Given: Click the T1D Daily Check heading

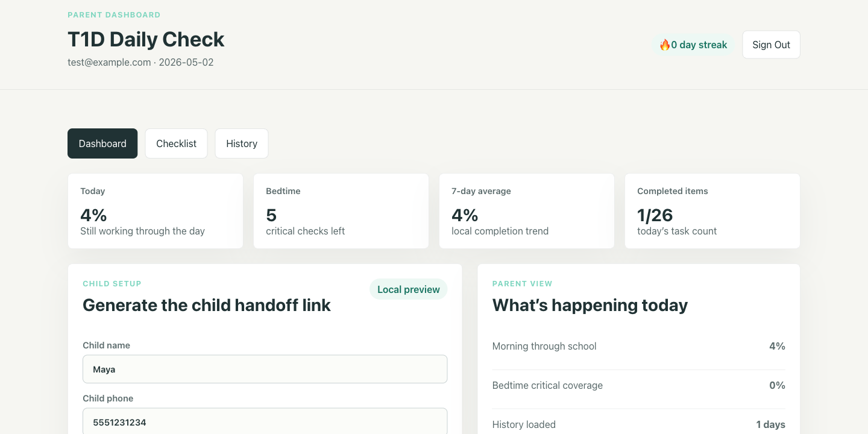Looking at the screenshot, I should click(146, 39).
